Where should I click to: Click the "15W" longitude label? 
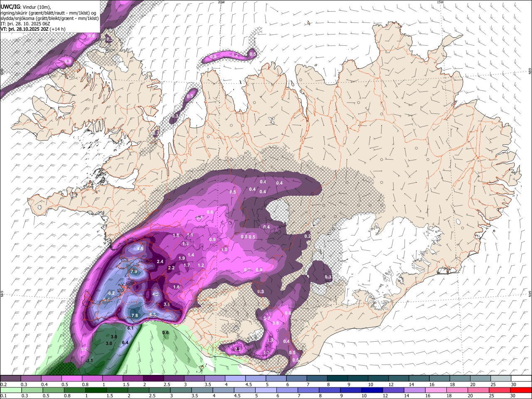[440, 2]
